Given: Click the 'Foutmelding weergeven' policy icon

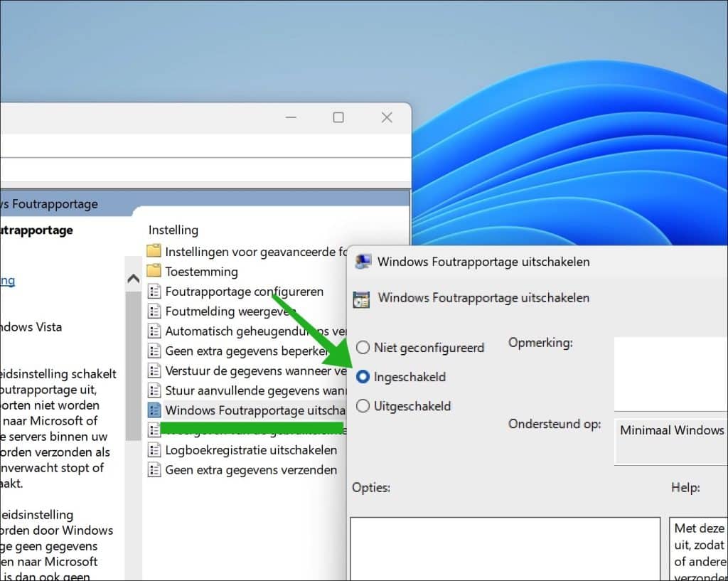Looking at the screenshot, I should pos(154,311).
